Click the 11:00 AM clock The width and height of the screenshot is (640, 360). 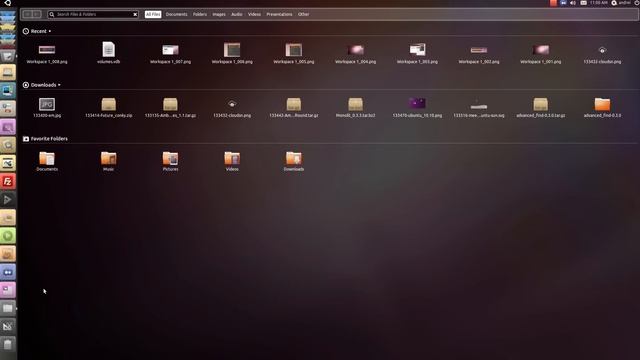pyautogui.click(x=599, y=3)
